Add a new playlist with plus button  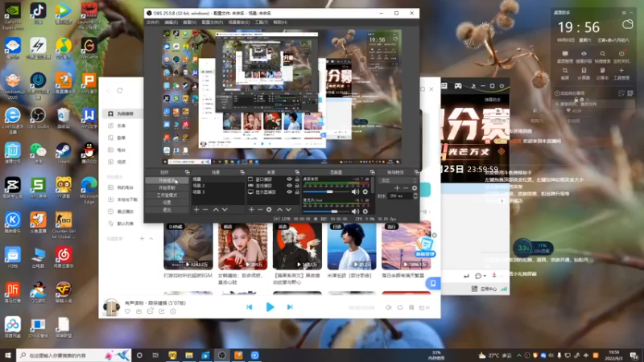click(x=142, y=238)
